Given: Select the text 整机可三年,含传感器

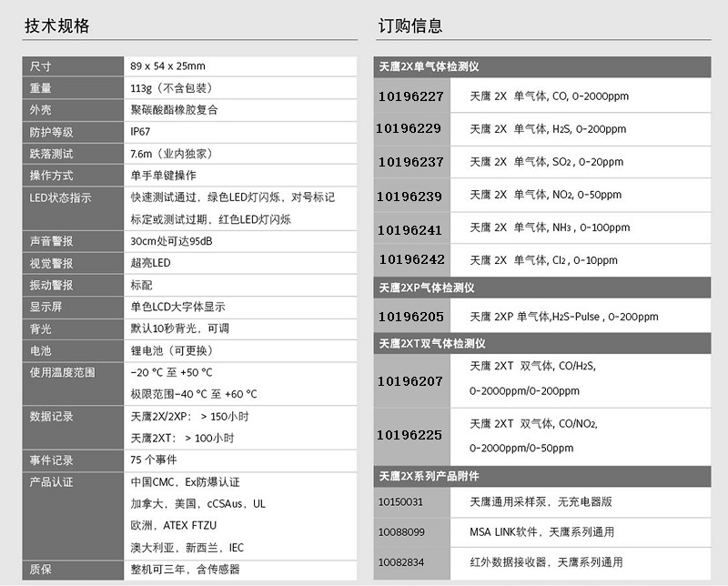Looking at the screenshot, I should pyautogui.click(x=186, y=570).
